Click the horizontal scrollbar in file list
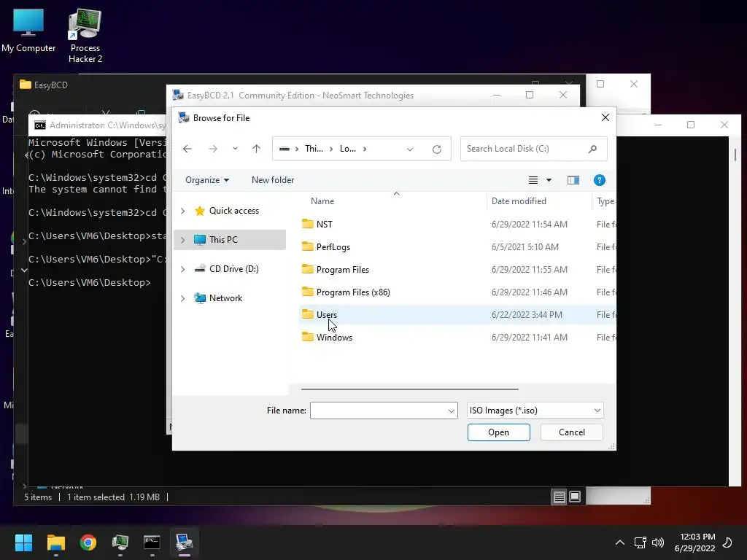This screenshot has height=560, width=747. (410, 389)
